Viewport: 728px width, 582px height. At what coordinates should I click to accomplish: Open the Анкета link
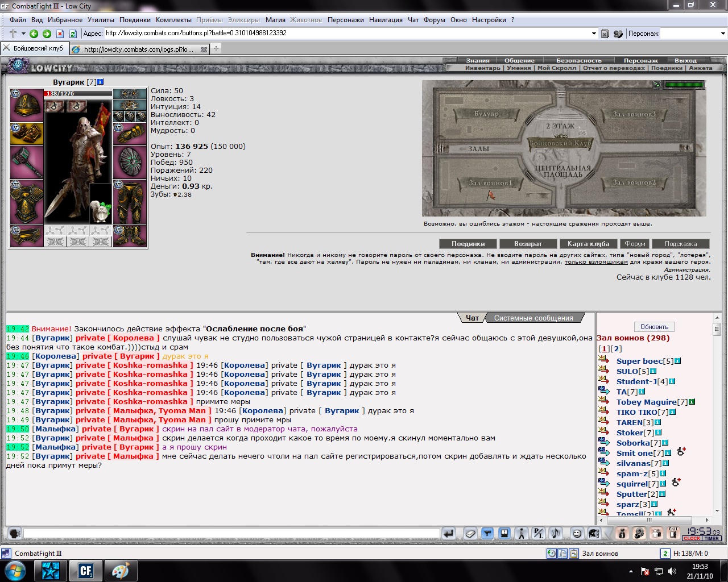[701, 68]
